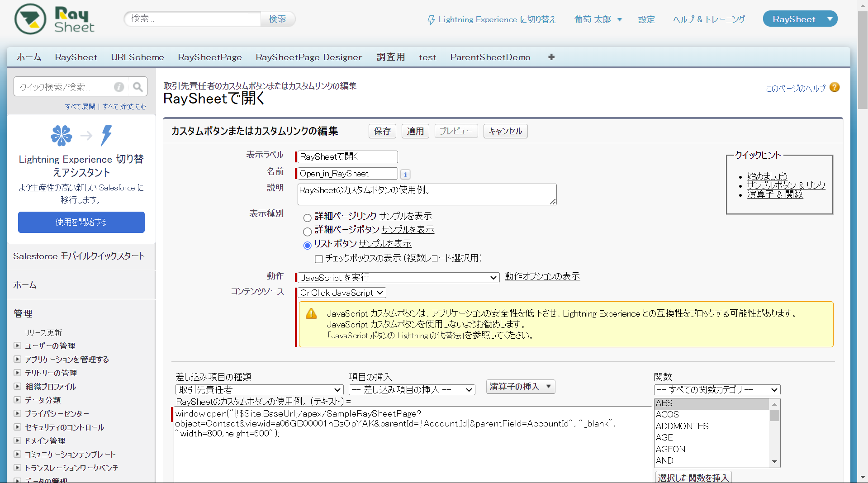Click the plus icon to add tab
Screen dimensions: 868x483
coord(551,57)
